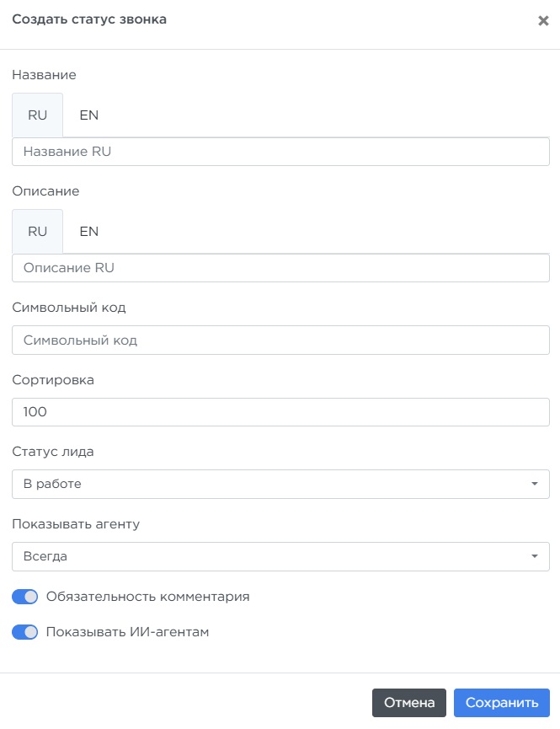Focus the Название RU text field
Viewport: 560px width, 729px height.
(x=280, y=153)
